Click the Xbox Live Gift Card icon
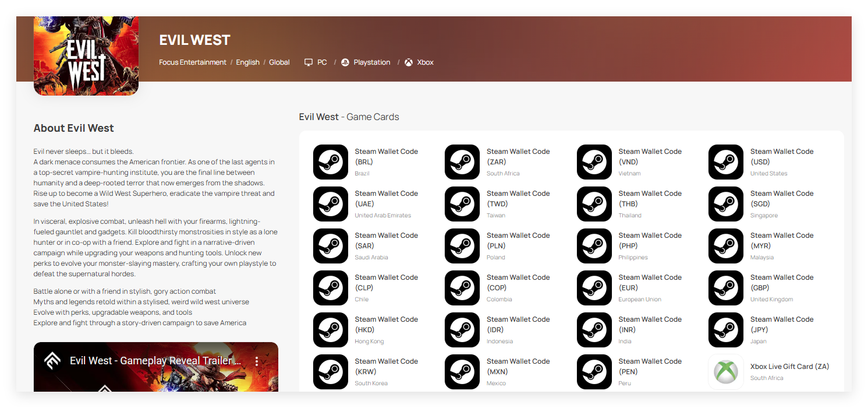 pos(725,372)
